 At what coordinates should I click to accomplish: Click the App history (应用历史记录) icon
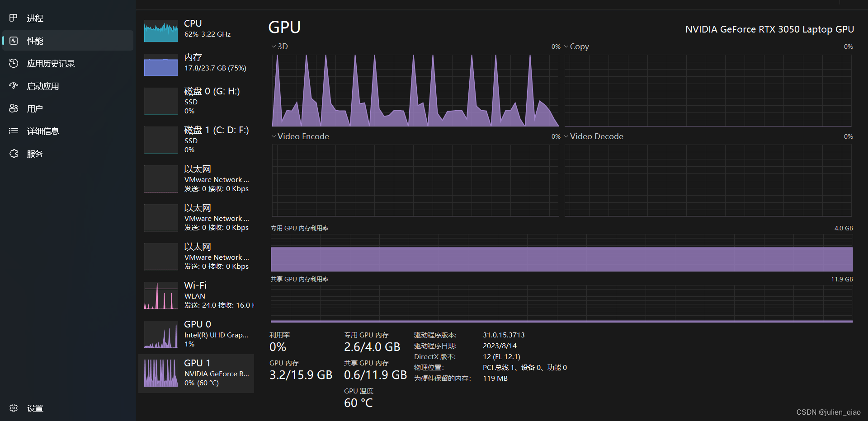point(14,63)
